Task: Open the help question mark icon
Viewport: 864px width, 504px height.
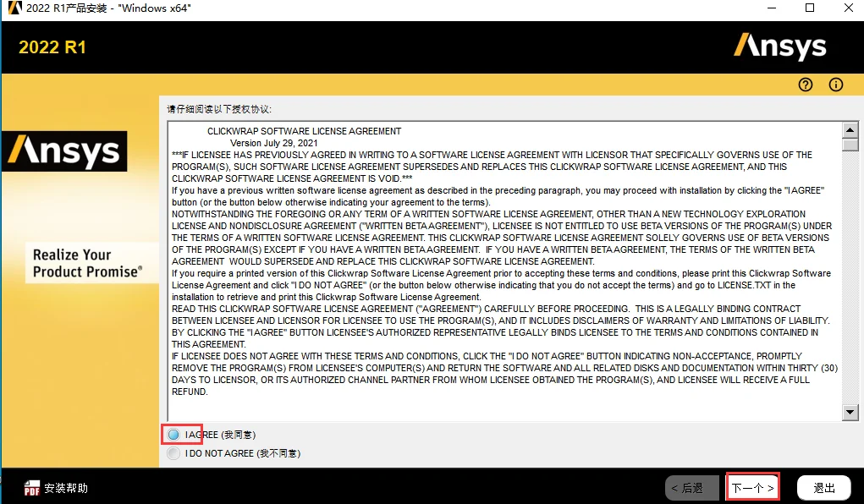Action: [x=805, y=85]
